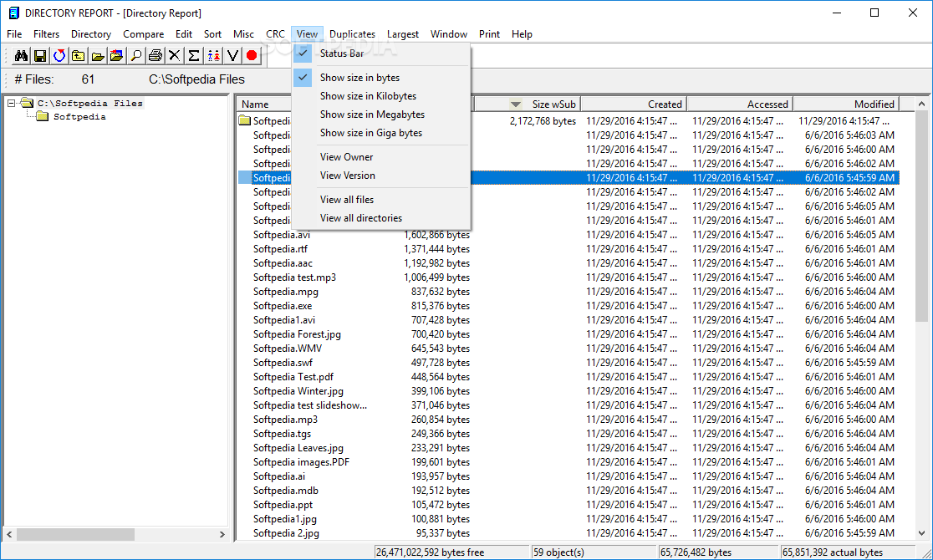933x560 pixels.
Task: Open the Sort menu
Action: click(x=212, y=34)
